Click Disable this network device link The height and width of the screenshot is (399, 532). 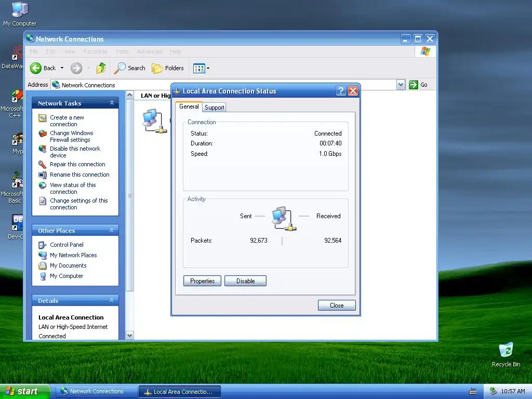click(x=75, y=152)
